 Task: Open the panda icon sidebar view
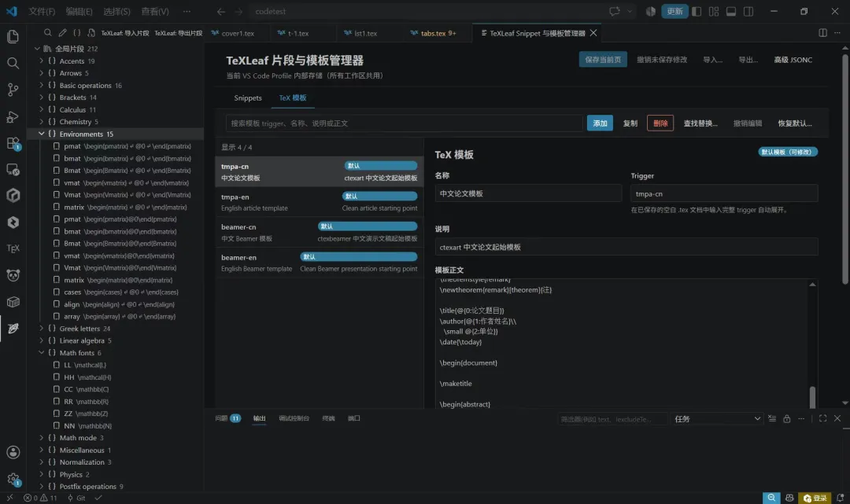point(13,275)
